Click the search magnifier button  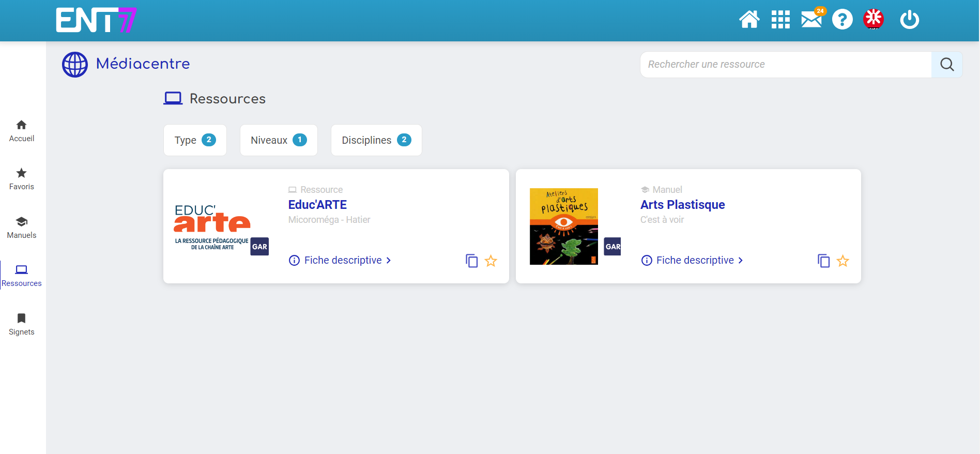coord(947,65)
